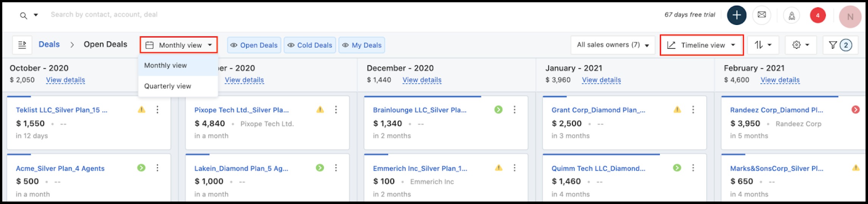Viewport: 868px width, 204px height.
Task: Click the dark blue plus quick-add button
Action: (x=737, y=15)
